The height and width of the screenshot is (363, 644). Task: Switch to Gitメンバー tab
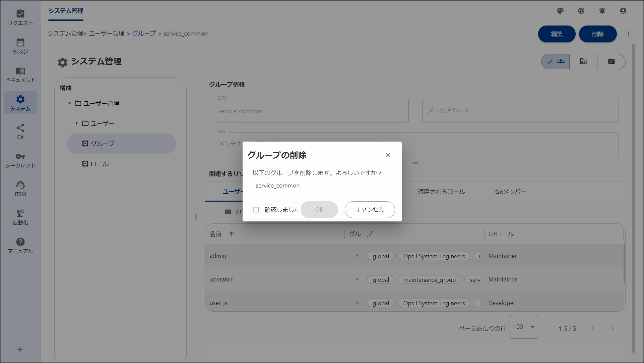pyautogui.click(x=511, y=192)
